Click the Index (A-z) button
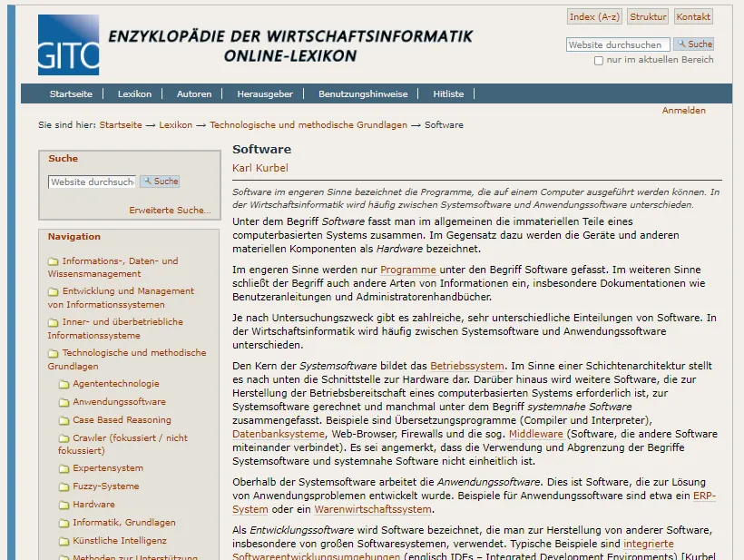Screen dimensions: 744x560 tap(594, 16)
